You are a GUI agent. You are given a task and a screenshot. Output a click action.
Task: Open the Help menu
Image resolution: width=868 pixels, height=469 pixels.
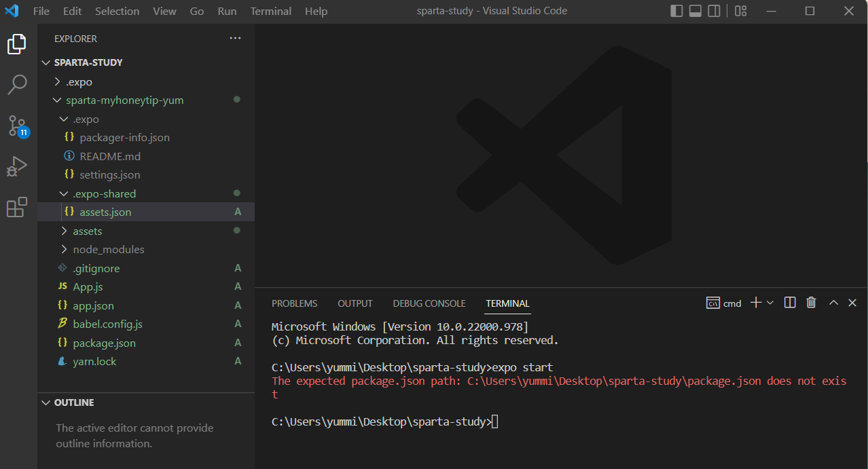[x=316, y=11]
